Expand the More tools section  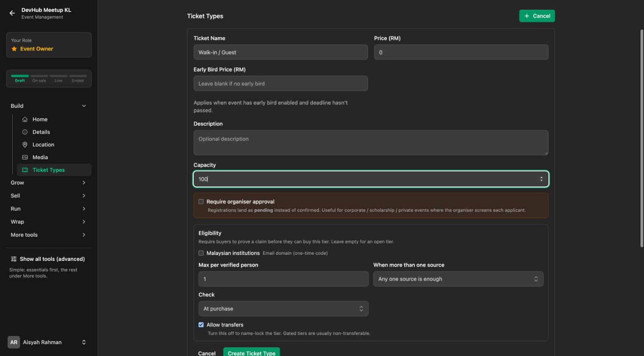point(49,235)
